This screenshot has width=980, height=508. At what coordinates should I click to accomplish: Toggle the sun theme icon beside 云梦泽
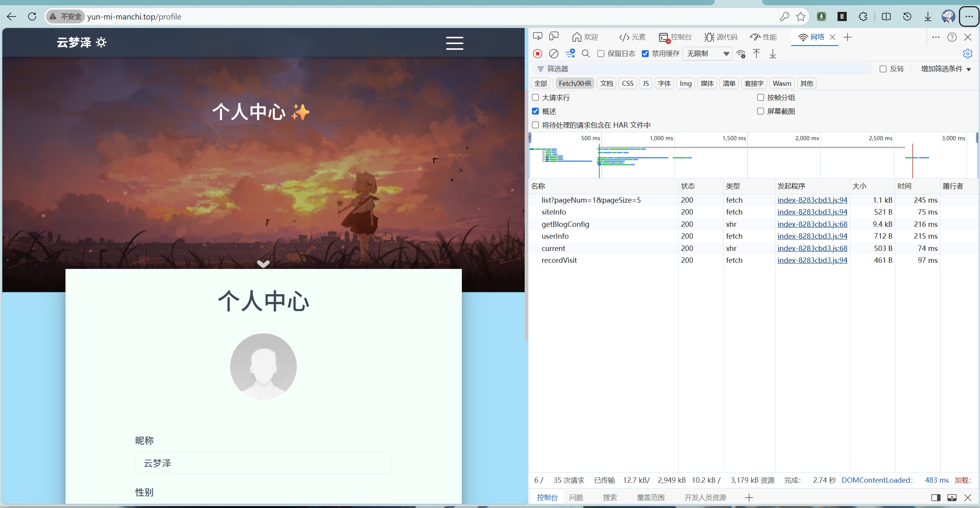coord(101,42)
